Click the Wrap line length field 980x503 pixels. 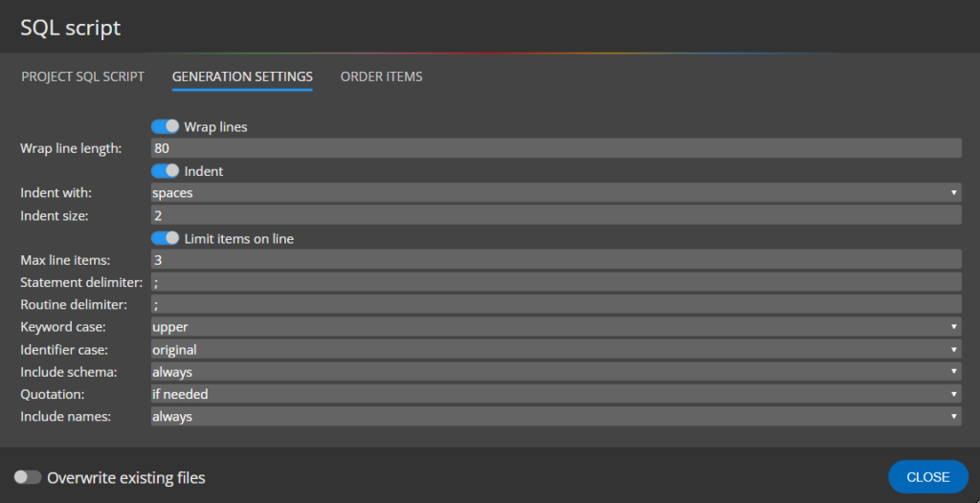[555, 148]
